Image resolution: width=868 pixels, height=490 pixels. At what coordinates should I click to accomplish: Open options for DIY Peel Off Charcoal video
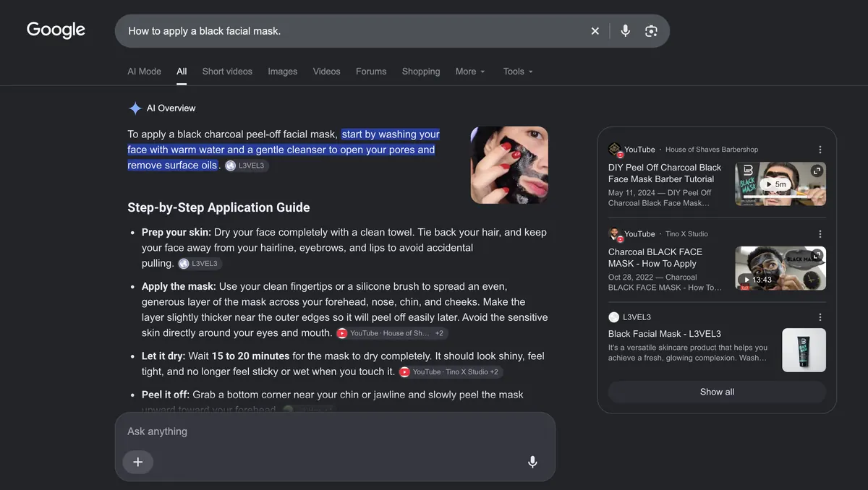coord(820,150)
